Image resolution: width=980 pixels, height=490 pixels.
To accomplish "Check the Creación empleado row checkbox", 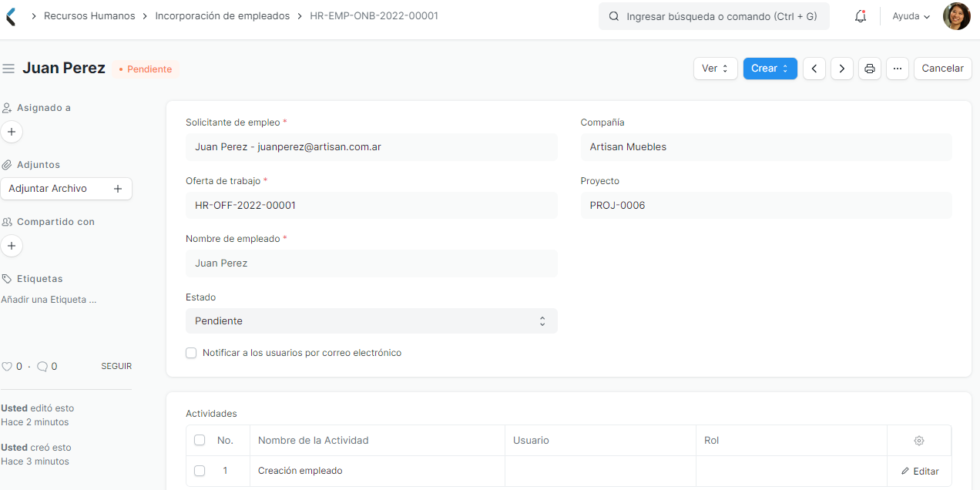I will coord(200,471).
